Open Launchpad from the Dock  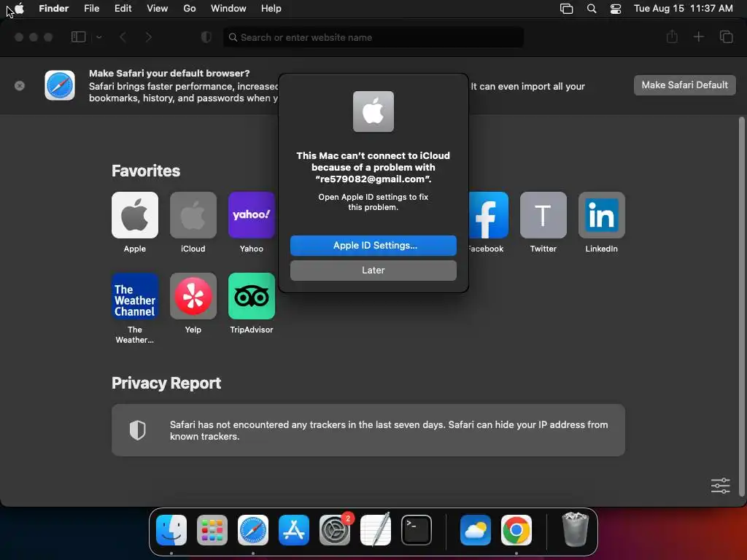tap(212, 530)
